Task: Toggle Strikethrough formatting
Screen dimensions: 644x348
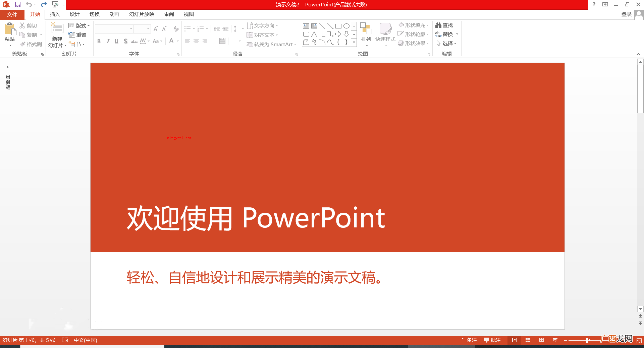Action: tap(134, 41)
